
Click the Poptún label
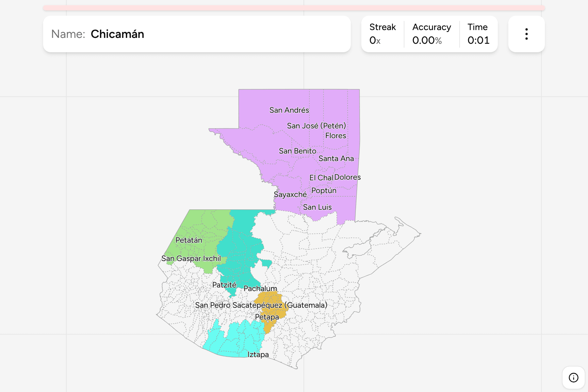(324, 190)
